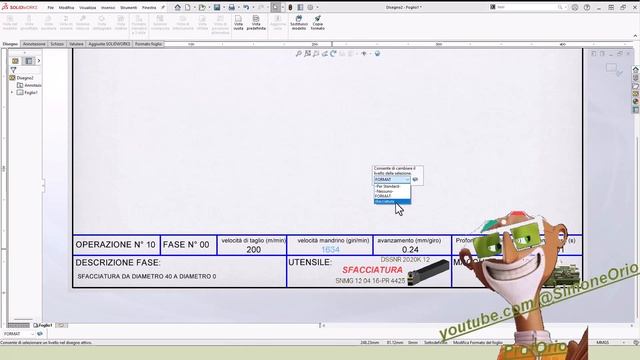
Task: Open the Help question mark icon
Action: click(x=587, y=7)
